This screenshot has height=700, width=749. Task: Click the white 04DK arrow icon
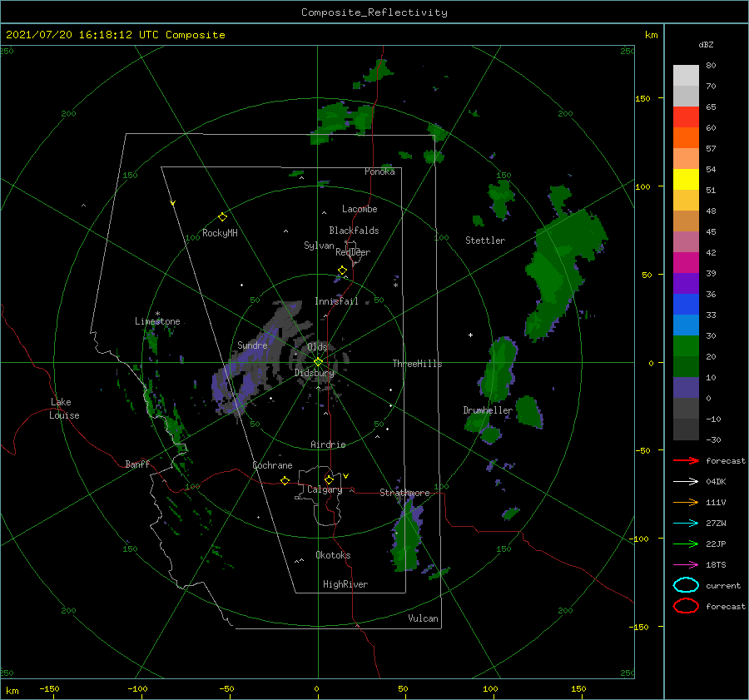[686, 482]
